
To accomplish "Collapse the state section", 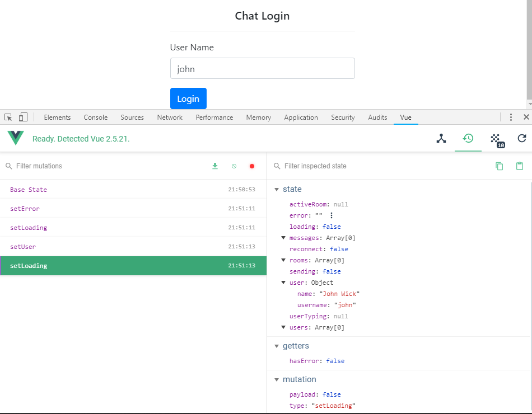I will [x=277, y=190].
